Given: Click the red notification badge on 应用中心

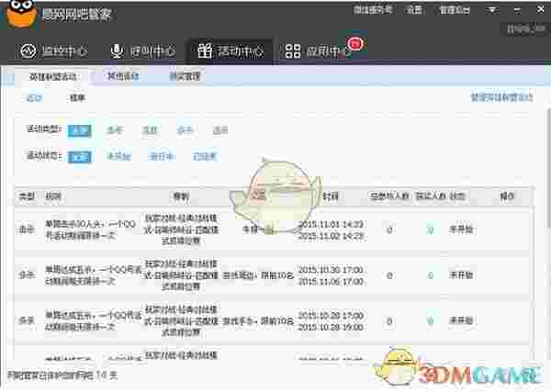Looking at the screenshot, I should (354, 44).
